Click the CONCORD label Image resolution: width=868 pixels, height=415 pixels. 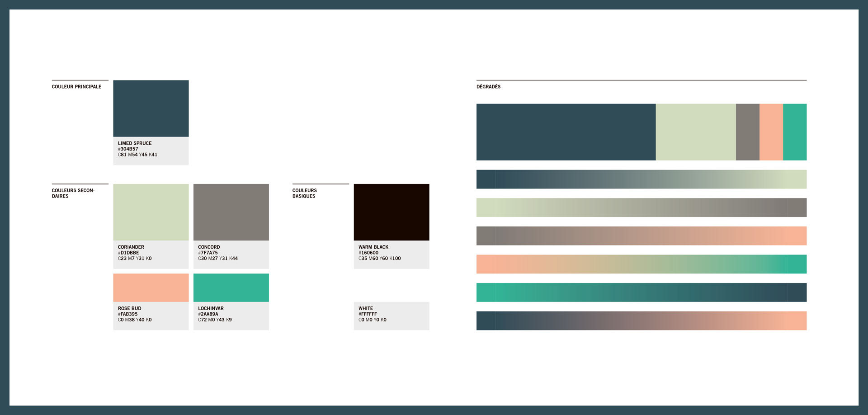(209, 247)
